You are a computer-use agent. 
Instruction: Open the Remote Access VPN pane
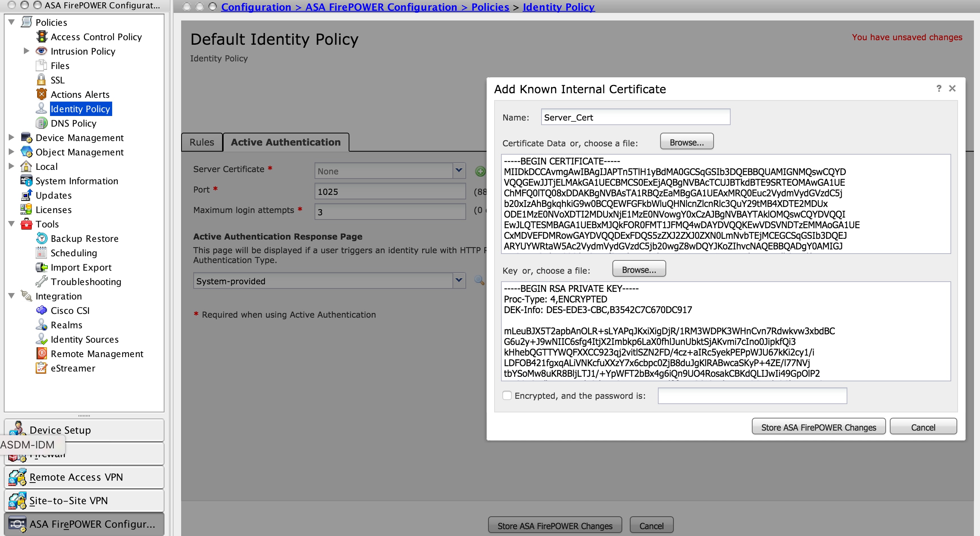click(x=84, y=477)
